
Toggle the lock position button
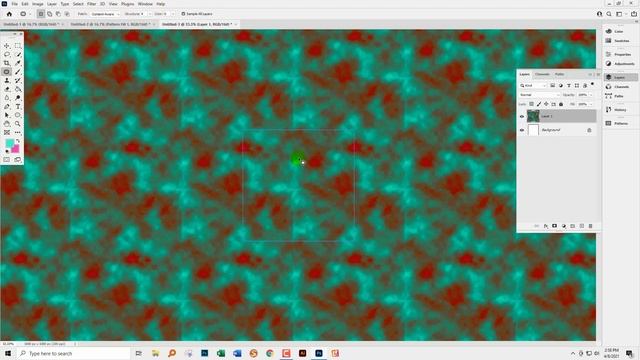tap(546, 104)
